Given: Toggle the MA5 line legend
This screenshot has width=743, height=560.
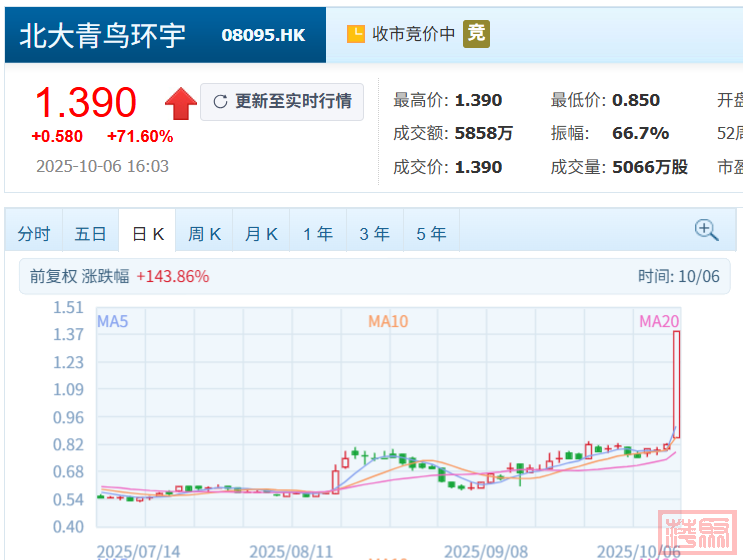Looking at the screenshot, I should tap(112, 321).
